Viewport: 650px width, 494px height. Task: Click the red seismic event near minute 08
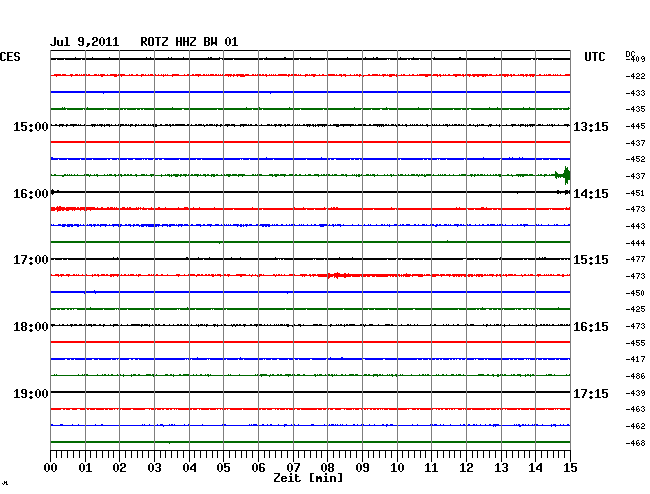pos(338,275)
